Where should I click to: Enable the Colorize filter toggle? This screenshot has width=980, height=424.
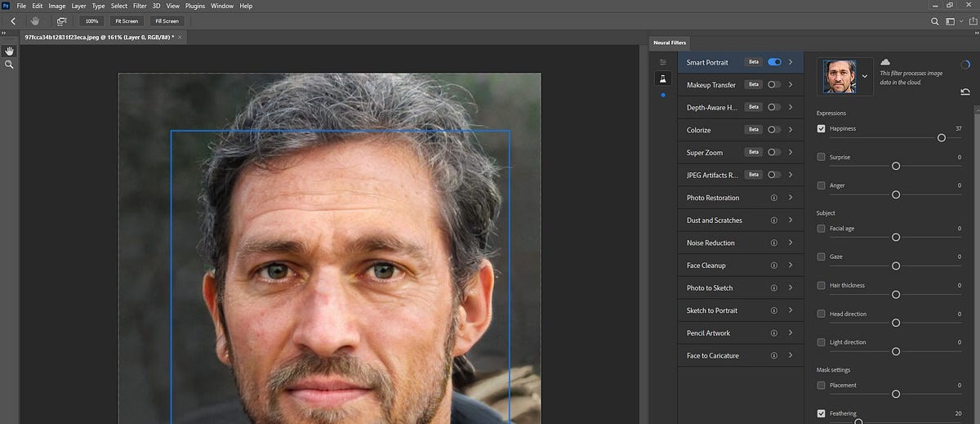click(774, 129)
